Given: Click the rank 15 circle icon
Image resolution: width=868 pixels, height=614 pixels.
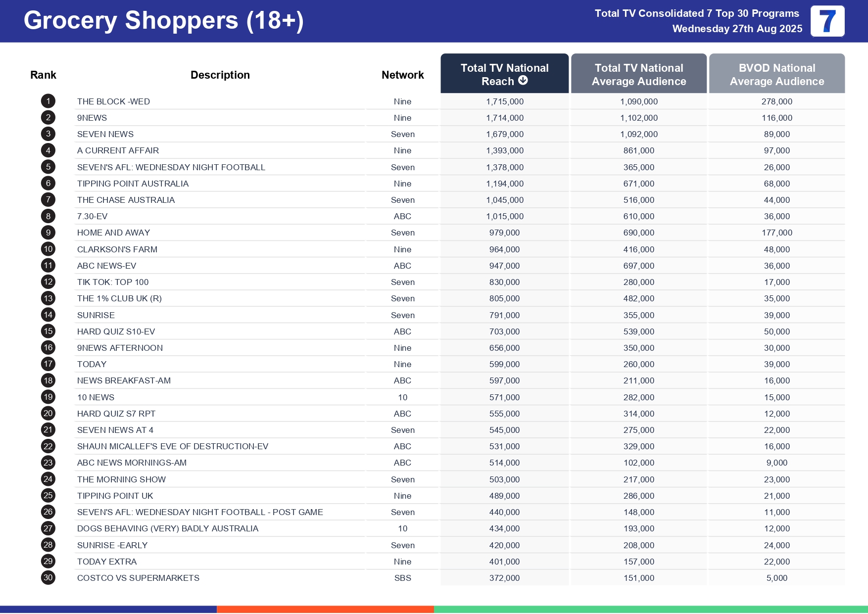Looking at the screenshot, I should [x=48, y=331].
